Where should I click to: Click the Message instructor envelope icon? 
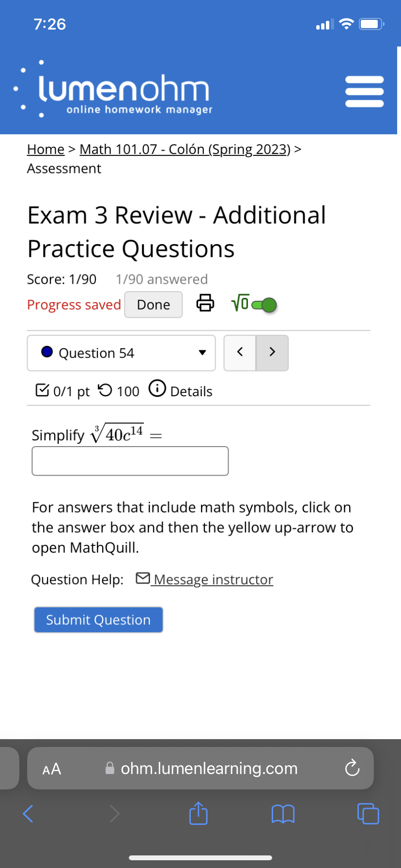(x=141, y=577)
